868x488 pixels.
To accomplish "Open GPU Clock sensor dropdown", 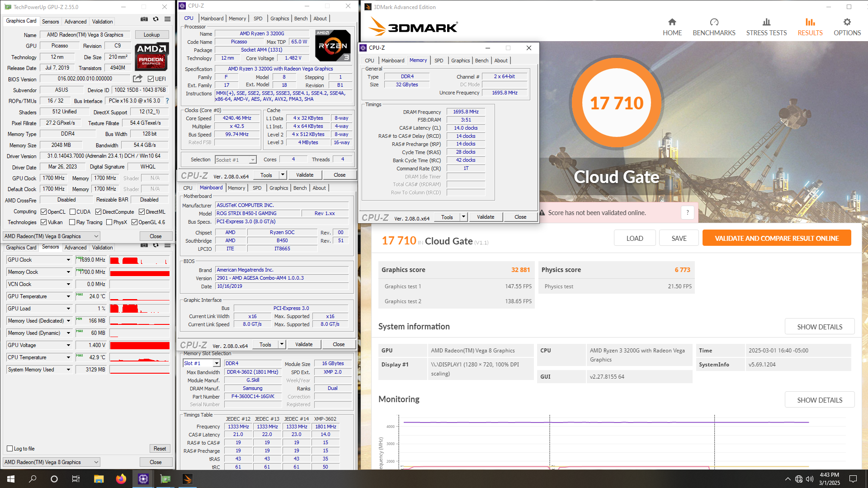I will point(68,260).
